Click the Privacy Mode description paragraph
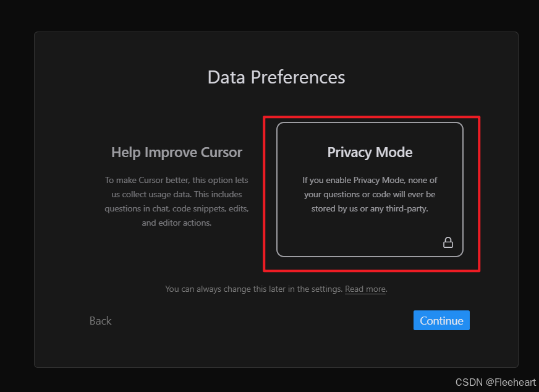This screenshot has height=392, width=539. click(x=370, y=194)
